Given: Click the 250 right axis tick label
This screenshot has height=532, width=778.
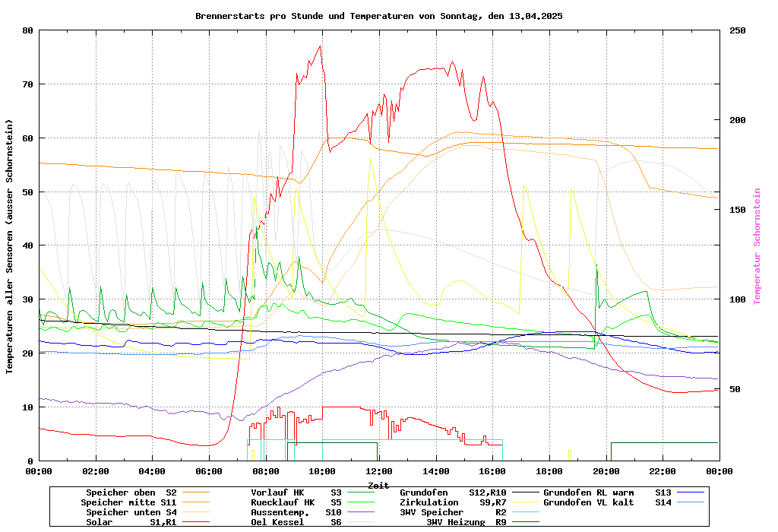Looking at the screenshot, I should tap(737, 30).
